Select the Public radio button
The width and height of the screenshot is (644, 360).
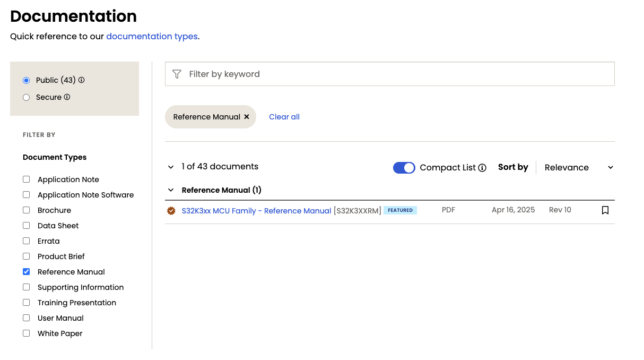click(27, 80)
